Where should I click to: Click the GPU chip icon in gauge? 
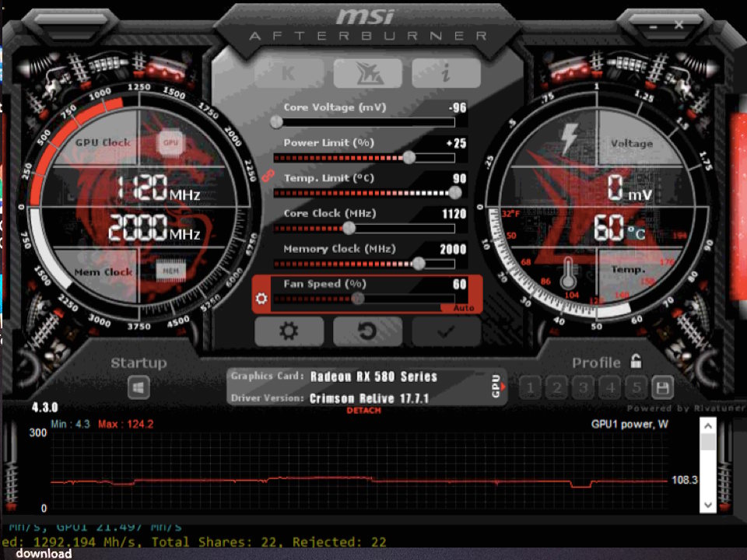[x=170, y=142]
